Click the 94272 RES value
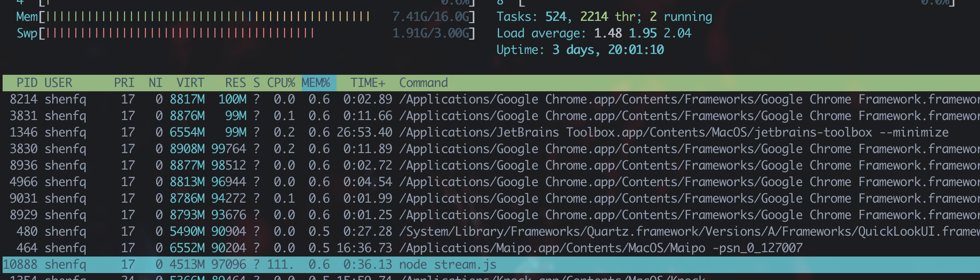The height and width of the screenshot is (280, 980). [x=229, y=198]
